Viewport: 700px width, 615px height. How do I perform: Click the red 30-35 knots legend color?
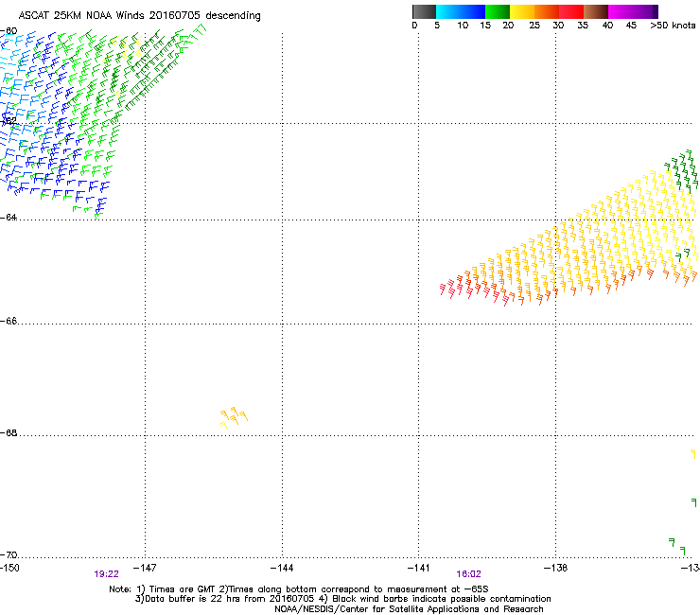pos(571,11)
